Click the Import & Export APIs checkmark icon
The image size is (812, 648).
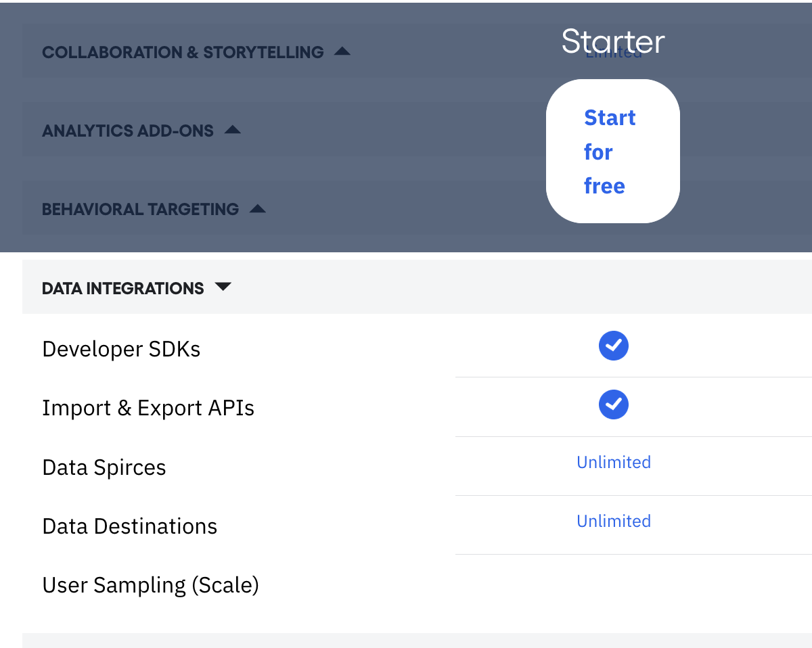613,405
